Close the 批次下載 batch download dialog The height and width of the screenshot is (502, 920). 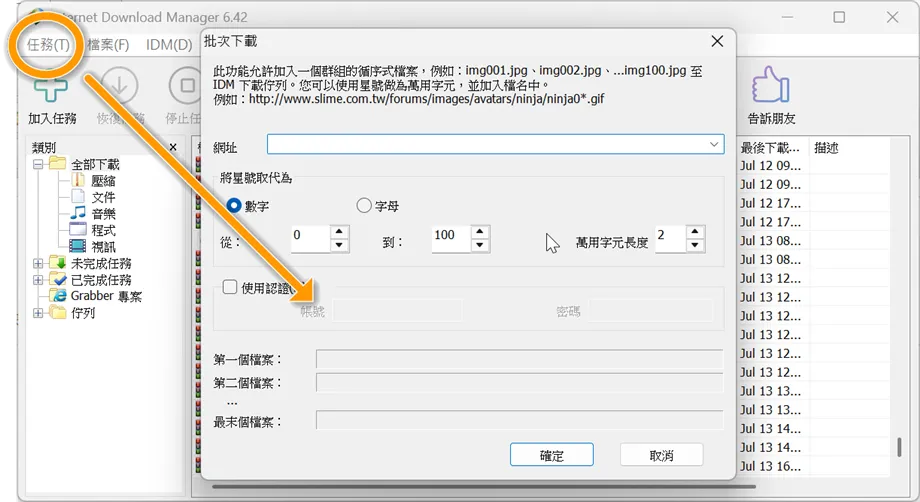pyautogui.click(x=717, y=42)
